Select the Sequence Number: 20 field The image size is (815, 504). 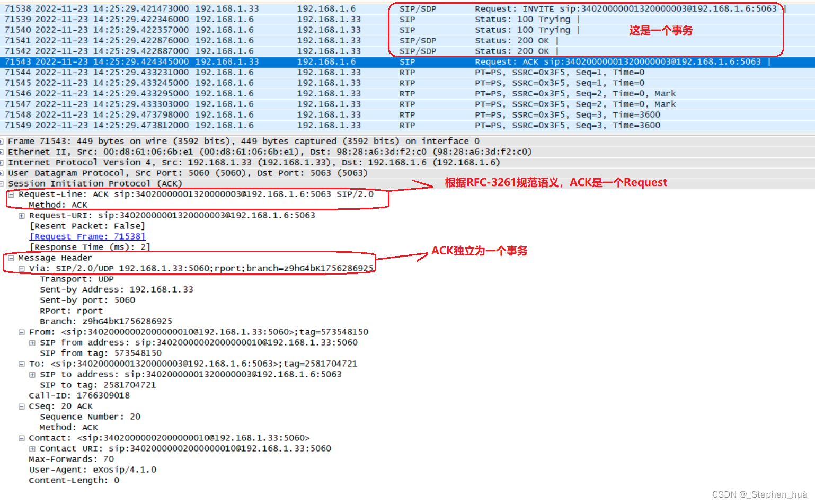point(90,417)
